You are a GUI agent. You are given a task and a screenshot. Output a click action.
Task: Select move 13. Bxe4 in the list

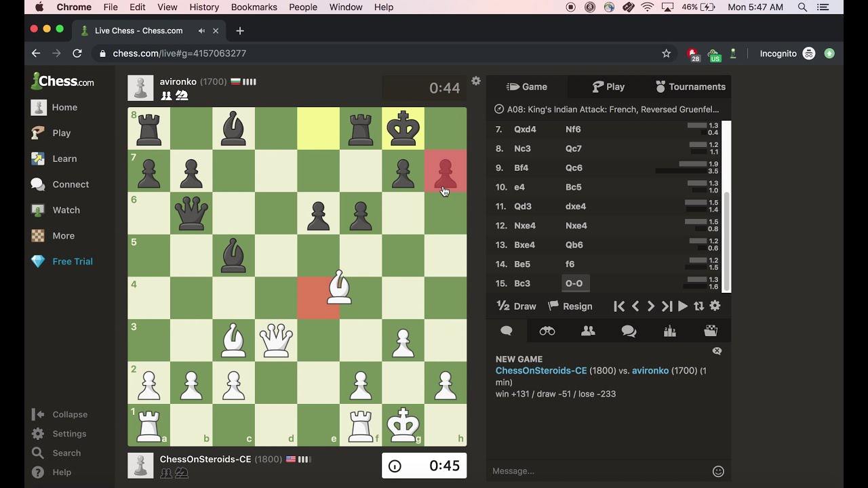click(x=525, y=245)
